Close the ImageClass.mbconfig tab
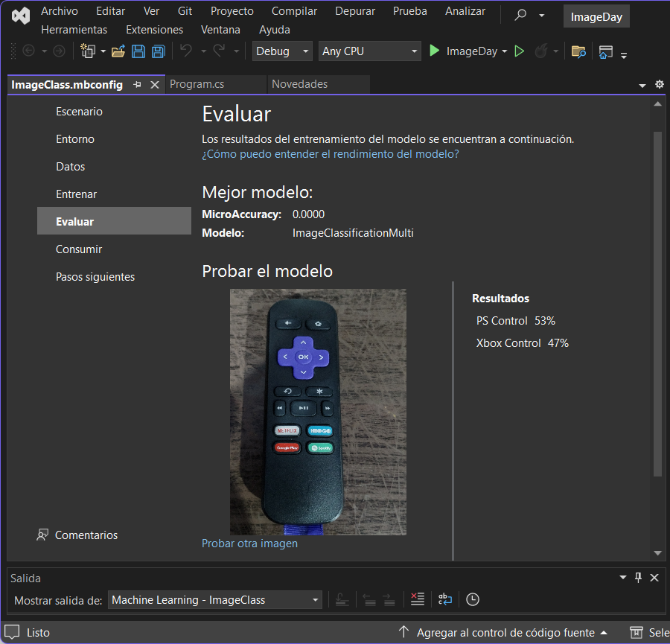670x644 pixels. [155, 85]
